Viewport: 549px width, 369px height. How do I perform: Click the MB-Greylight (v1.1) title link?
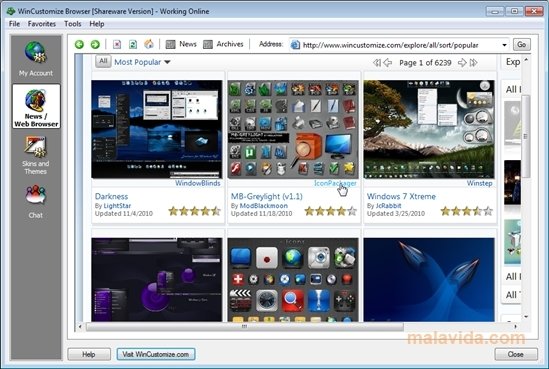click(x=267, y=196)
